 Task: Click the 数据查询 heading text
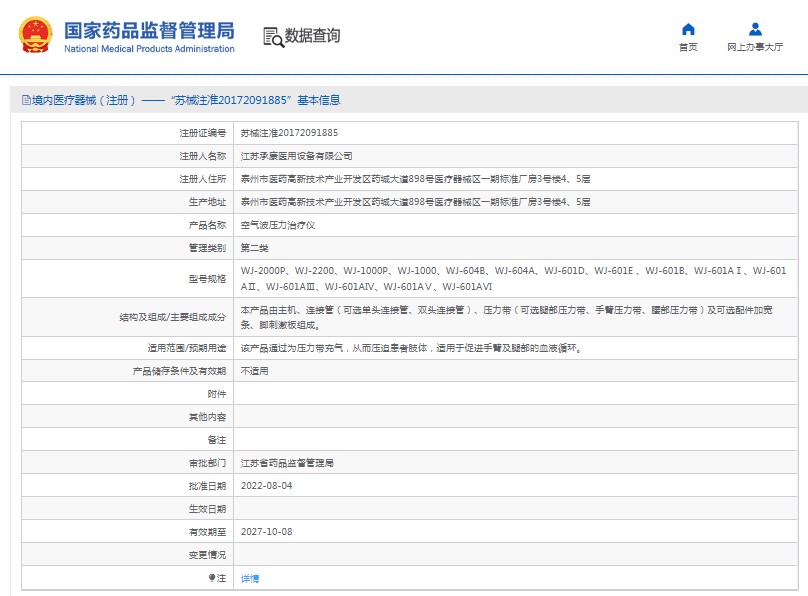312,36
